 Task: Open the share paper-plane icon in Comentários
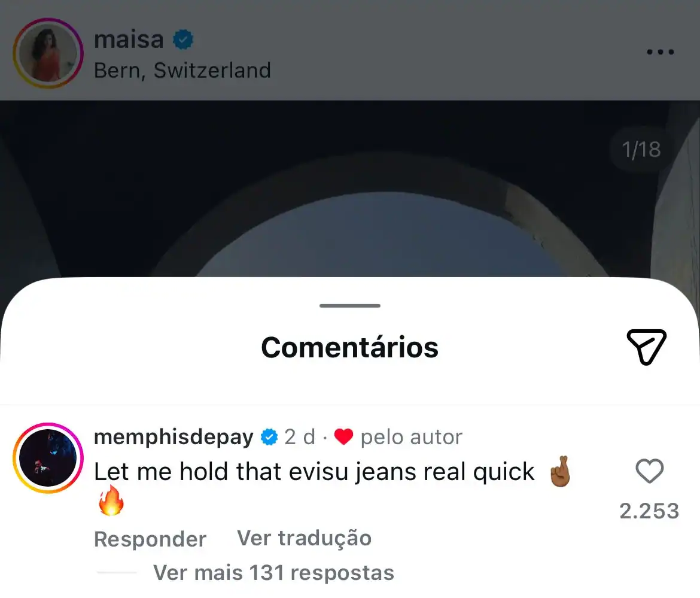click(x=646, y=347)
